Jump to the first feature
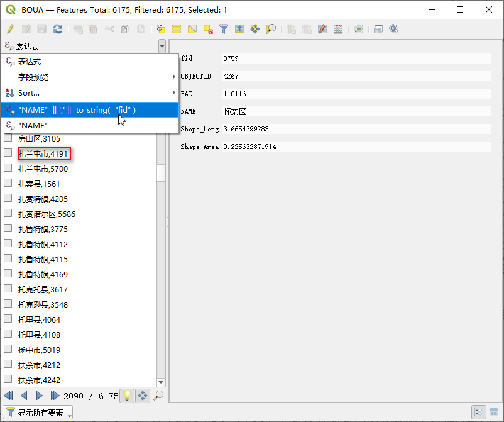 [9, 396]
